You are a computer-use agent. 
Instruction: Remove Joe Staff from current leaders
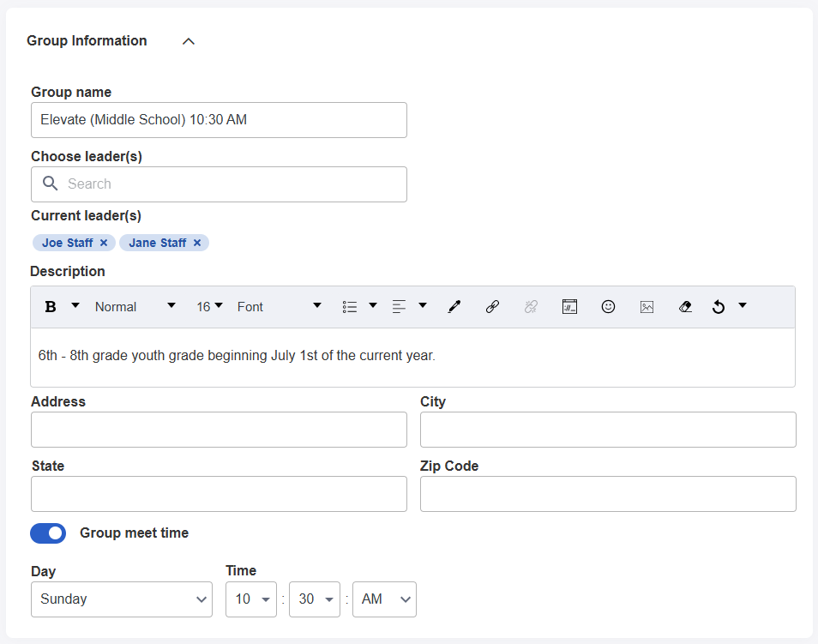click(104, 243)
